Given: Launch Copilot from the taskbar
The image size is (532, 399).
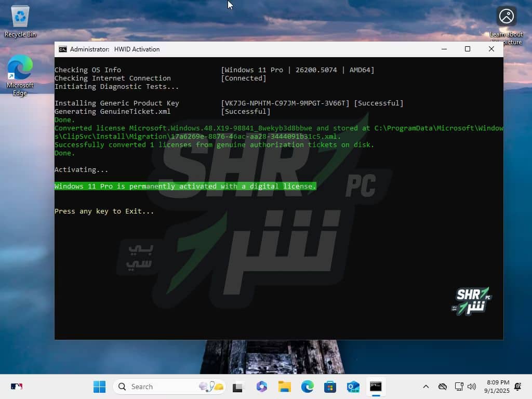Looking at the screenshot, I should click(x=262, y=387).
